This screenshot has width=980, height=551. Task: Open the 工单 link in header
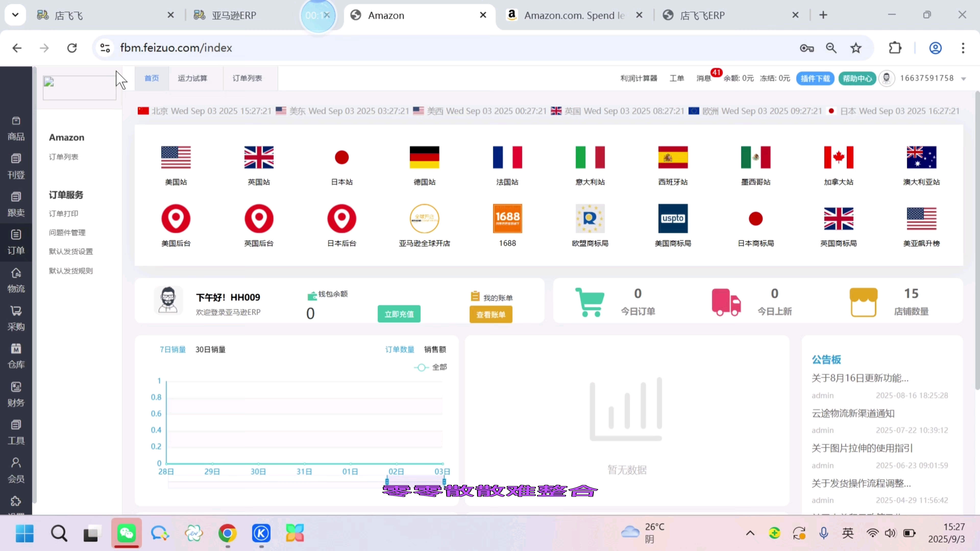(x=677, y=78)
